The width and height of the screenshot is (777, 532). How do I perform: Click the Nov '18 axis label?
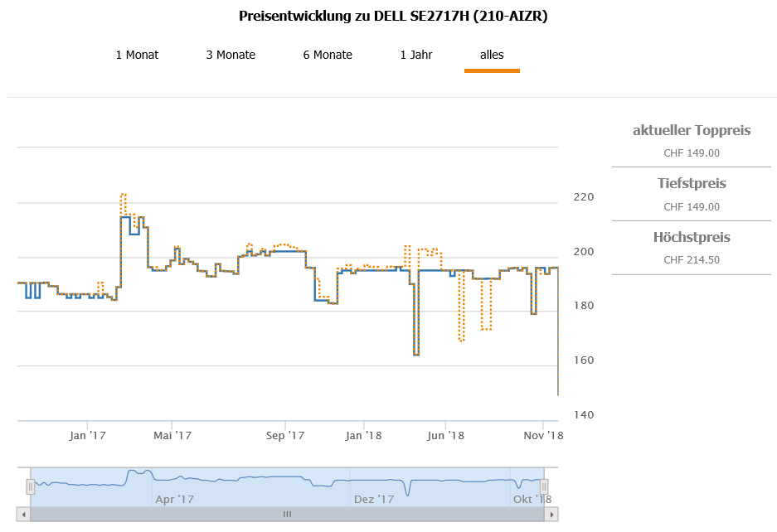544,435
